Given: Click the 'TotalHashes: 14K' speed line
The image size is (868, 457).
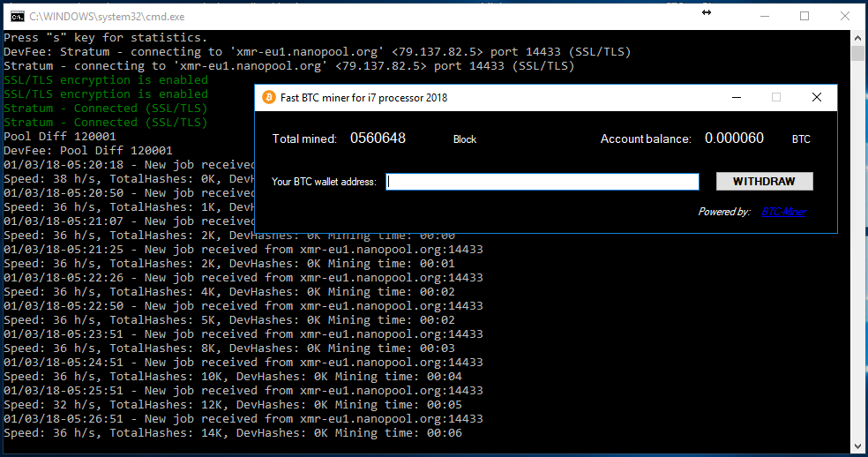Looking at the screenshot, I should pyautogui.click(x=233, y=433).
